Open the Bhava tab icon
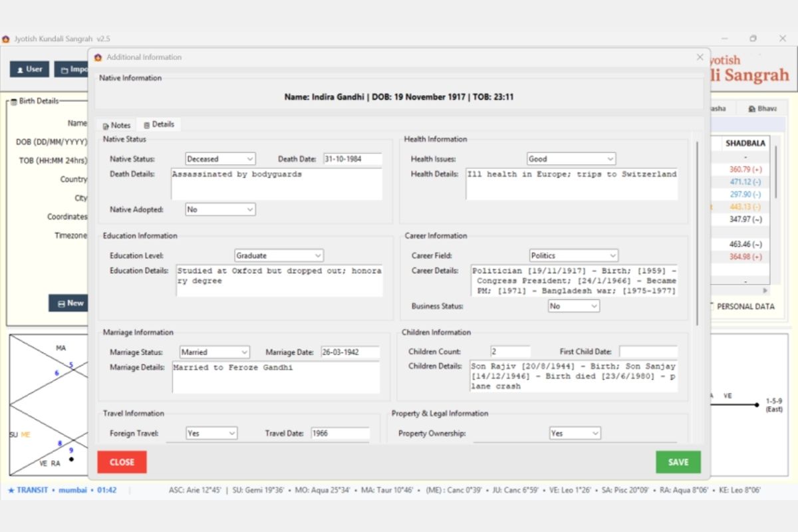 coord(751,108)
